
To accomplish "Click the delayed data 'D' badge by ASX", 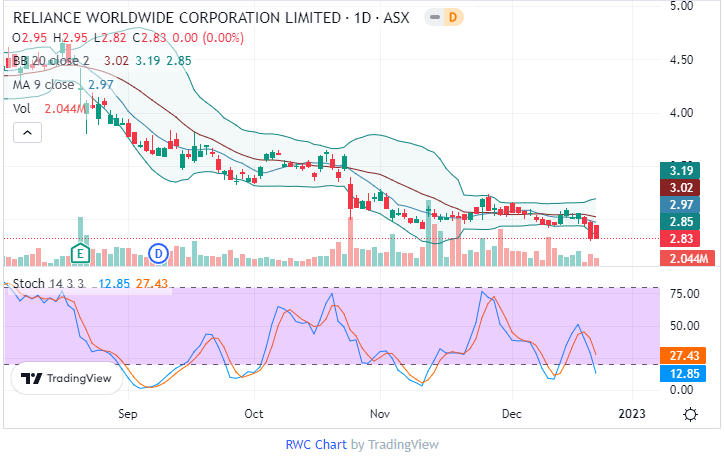I will point(451,17).
